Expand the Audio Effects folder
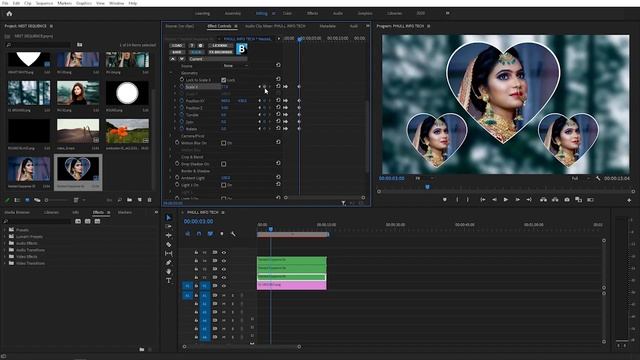Image resolution: width=640 pixels, height=360 pixels. (x=5, y=243)
